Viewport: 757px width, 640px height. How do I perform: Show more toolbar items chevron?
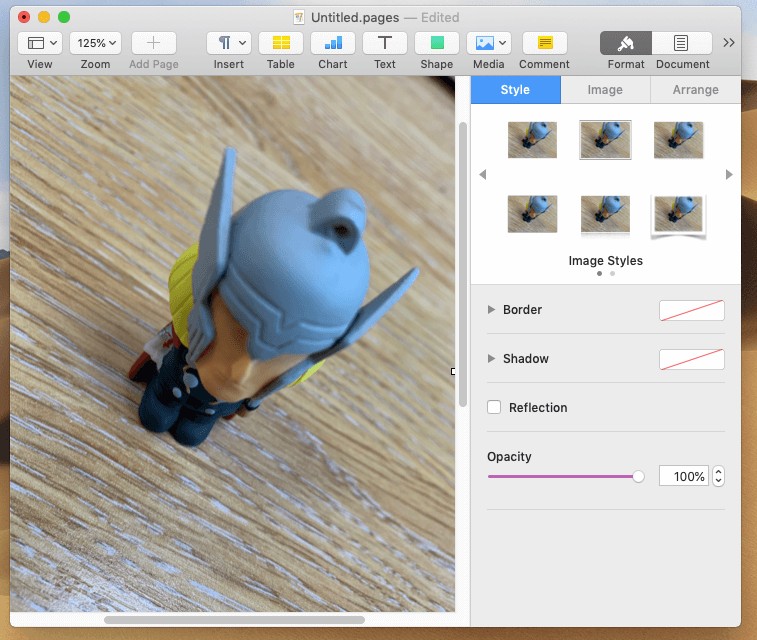[729, 42]
